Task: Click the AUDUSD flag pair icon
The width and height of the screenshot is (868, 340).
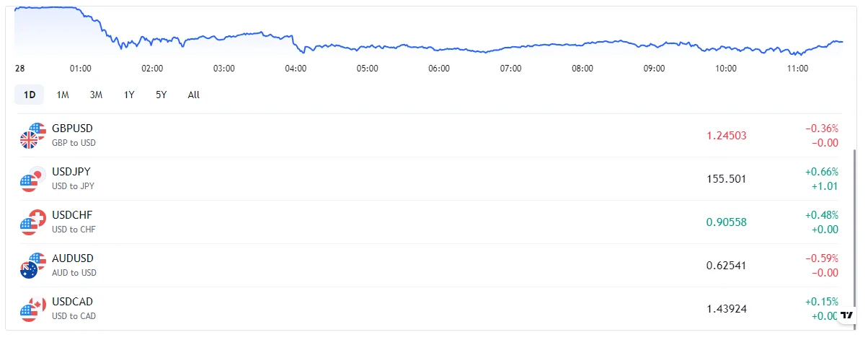Action: [x=33, y=265]
